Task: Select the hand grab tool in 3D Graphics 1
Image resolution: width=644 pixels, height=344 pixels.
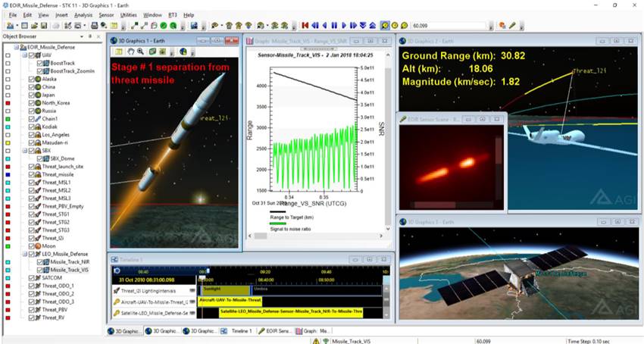Action: (x=131, y=52)
